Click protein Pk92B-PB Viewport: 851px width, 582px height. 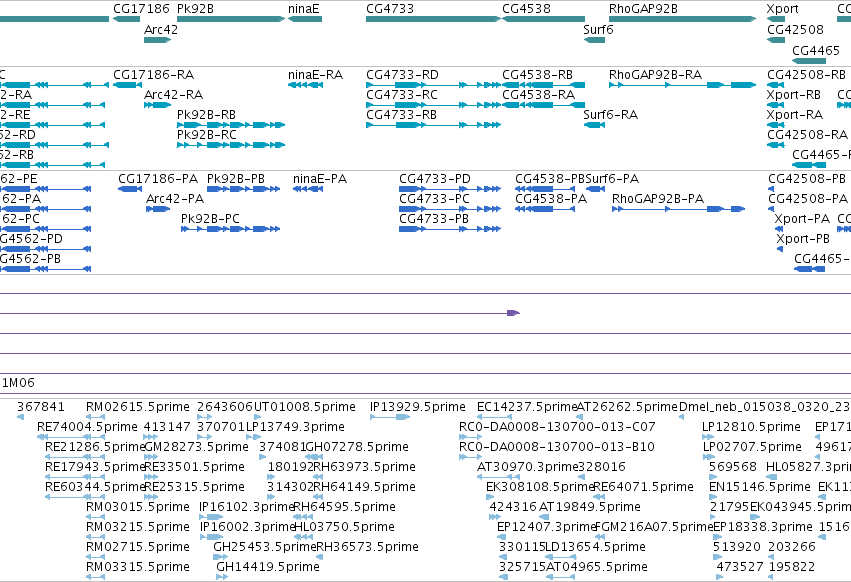tap(236, 179)
